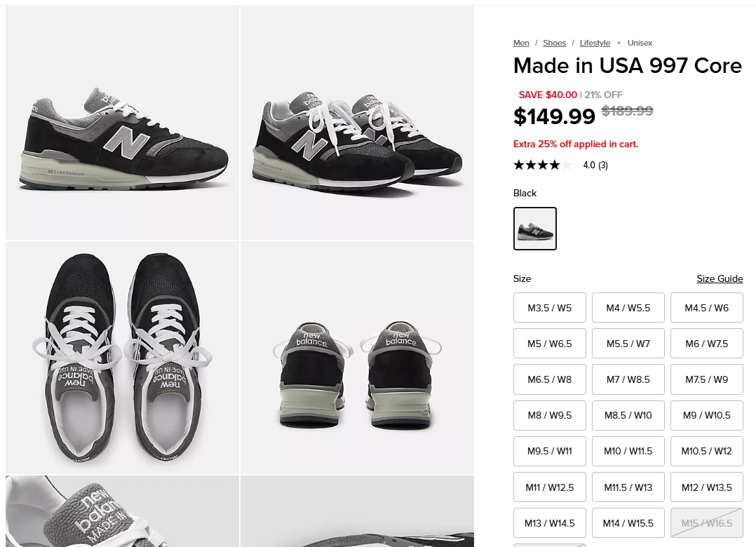Select the Black color swatch

coord(535,229)
